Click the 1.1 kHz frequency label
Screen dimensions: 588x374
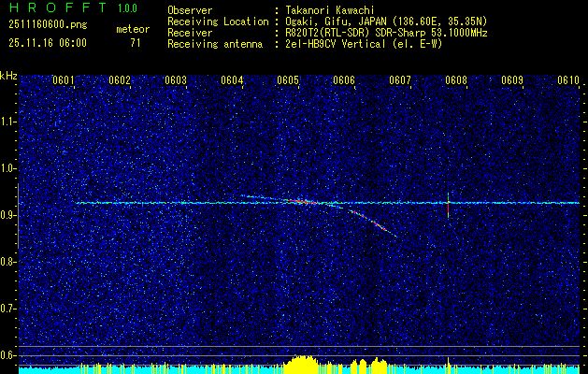pos(7,122)
